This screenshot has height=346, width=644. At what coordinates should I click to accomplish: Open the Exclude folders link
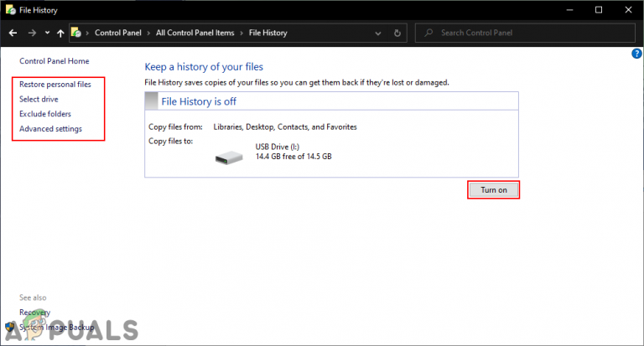[45, 114]
